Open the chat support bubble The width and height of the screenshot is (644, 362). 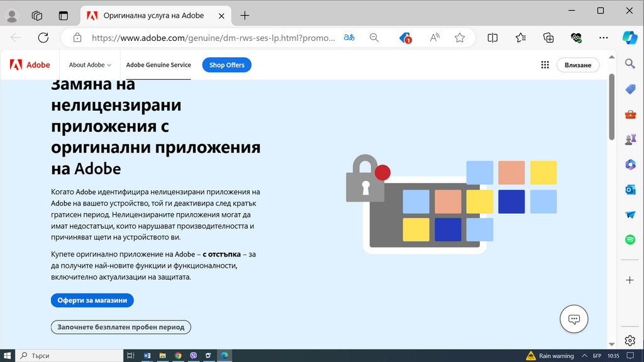tap(574, 319)
